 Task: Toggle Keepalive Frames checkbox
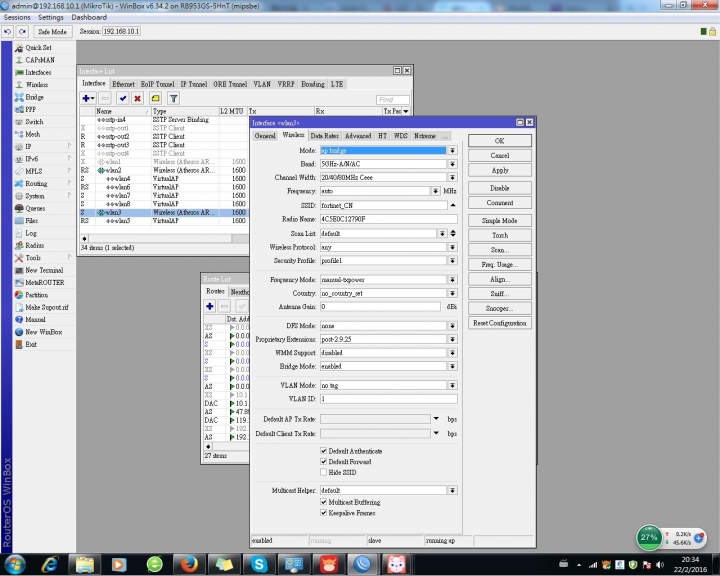pos(324,513)
